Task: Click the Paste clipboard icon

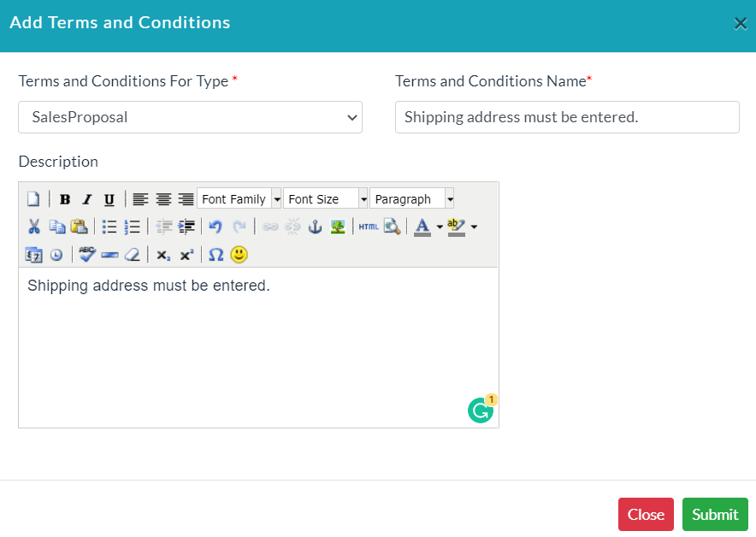Action: tap(79, 227)
